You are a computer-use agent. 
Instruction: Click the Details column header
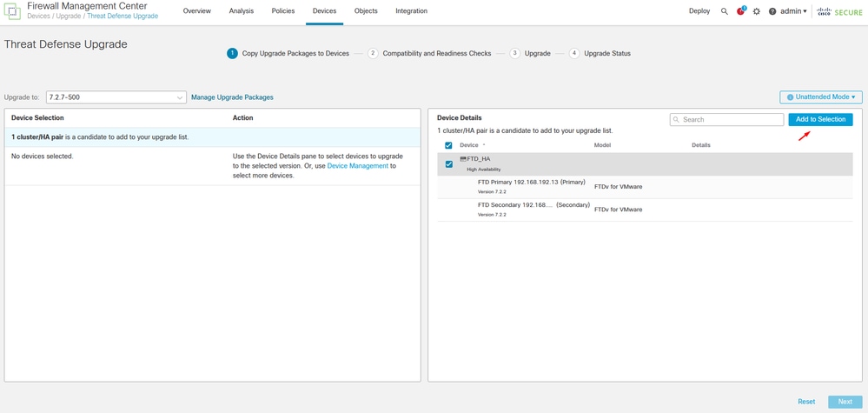(x=701, y=145)
